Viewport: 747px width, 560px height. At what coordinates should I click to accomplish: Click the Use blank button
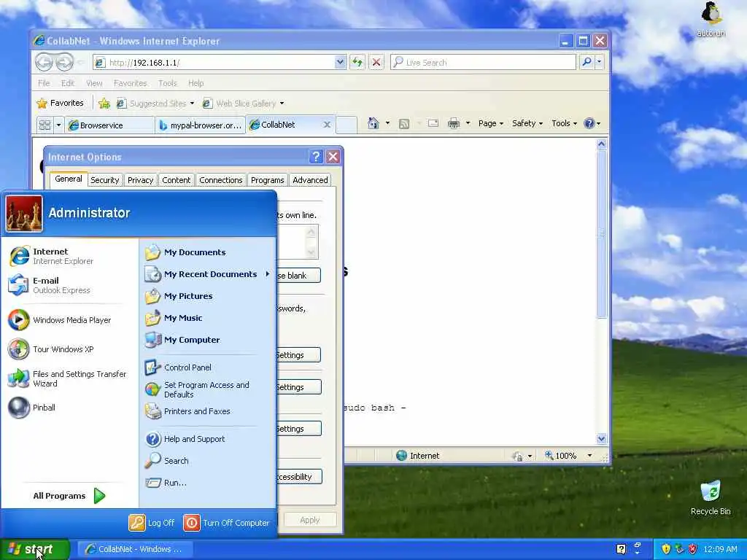298,275
